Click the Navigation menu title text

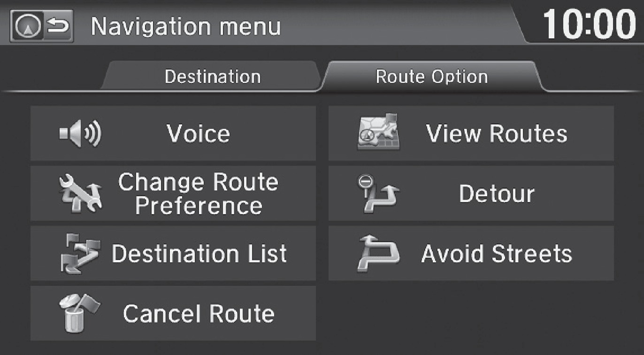coord(185,27)
